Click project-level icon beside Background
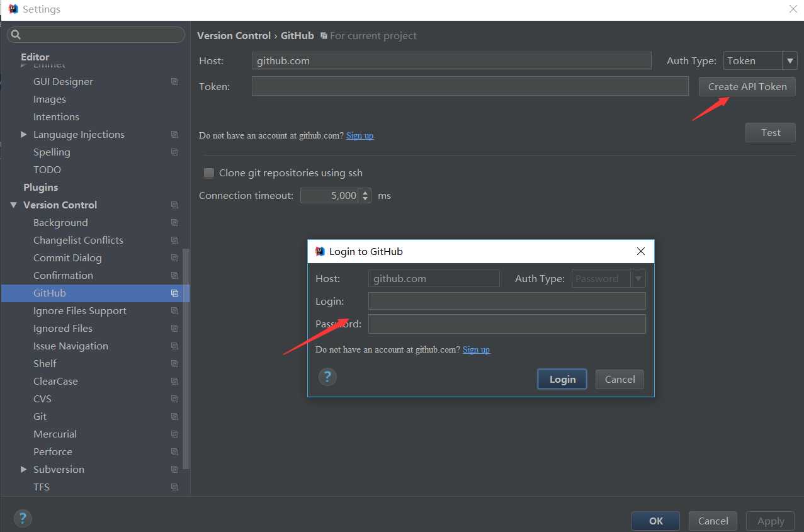The width and height of the screenshot is (804, 532). click(x=174, y=223)
